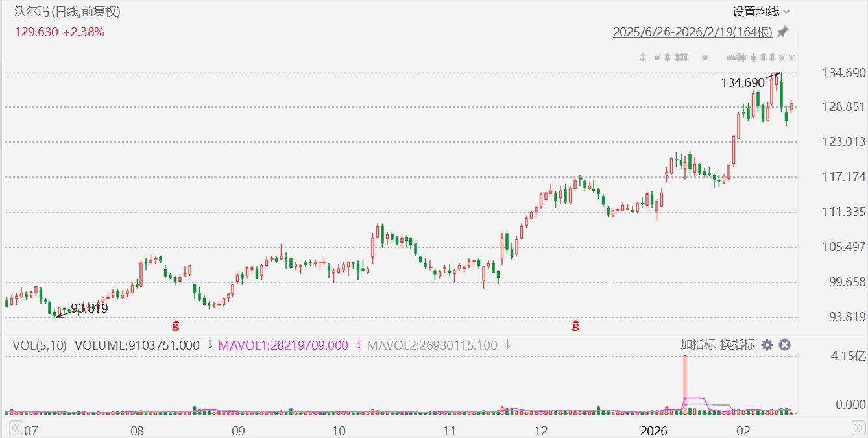868x438 pixels.
Task: Click the rightmost gray event marker icon
Action: [x=791, y=57]
